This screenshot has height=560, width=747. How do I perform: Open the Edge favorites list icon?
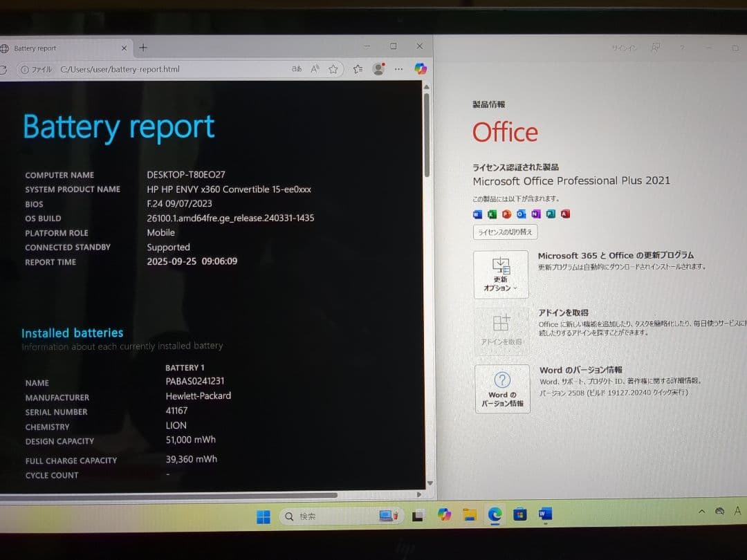(358, 69)
